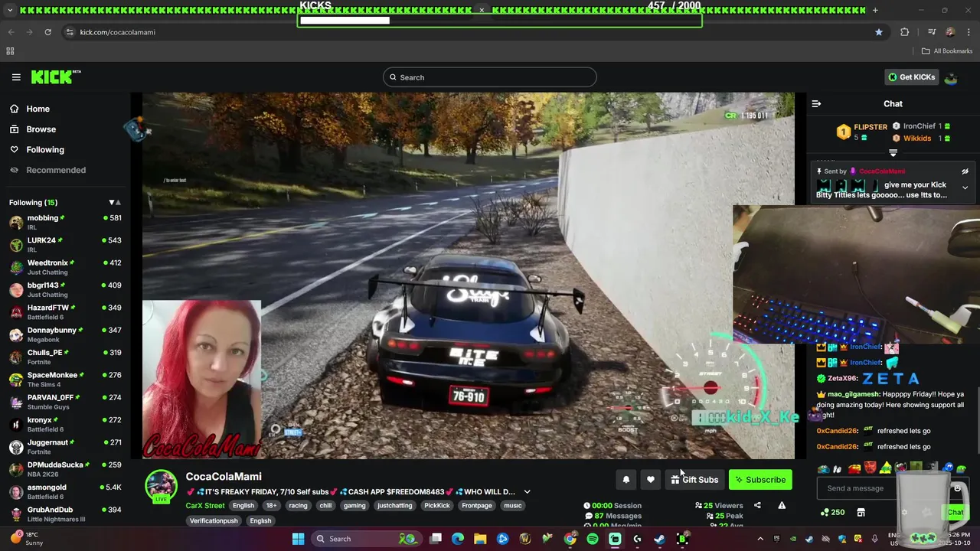Select the PickKick tag
The height and width of the screenshot is (551, 980).
point(437,505)
